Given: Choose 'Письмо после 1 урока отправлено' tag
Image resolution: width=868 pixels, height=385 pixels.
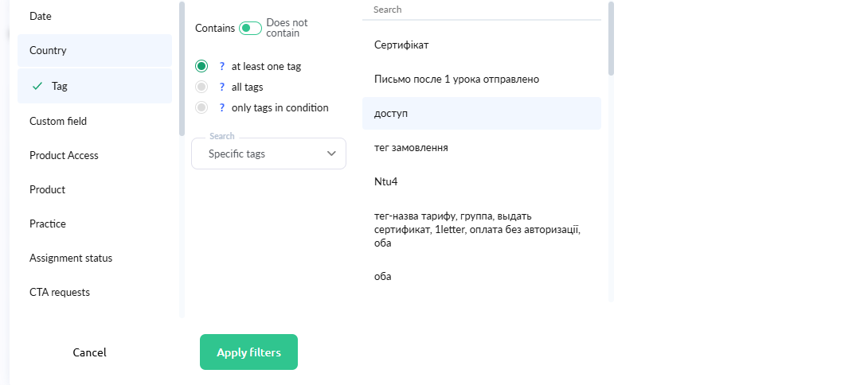Looking at the screenshot, I should 482,79.
